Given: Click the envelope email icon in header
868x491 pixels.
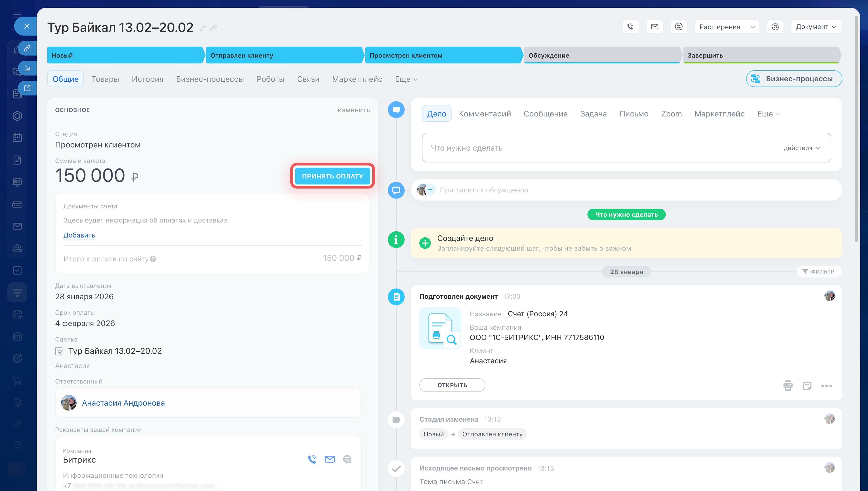Looking at the screenshot, I should (654, 27).
